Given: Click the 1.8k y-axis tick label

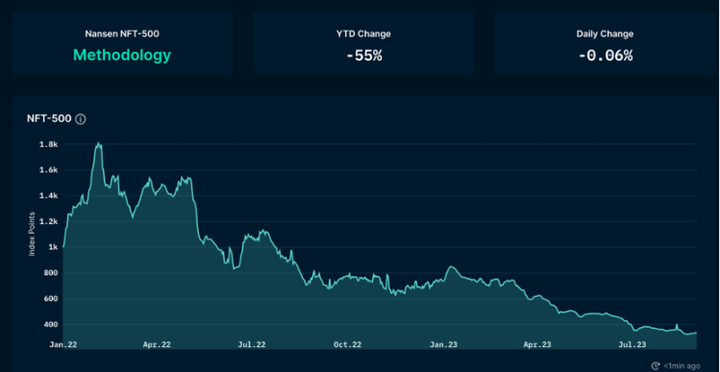Looking at the screenshot, I should point(49,144).
